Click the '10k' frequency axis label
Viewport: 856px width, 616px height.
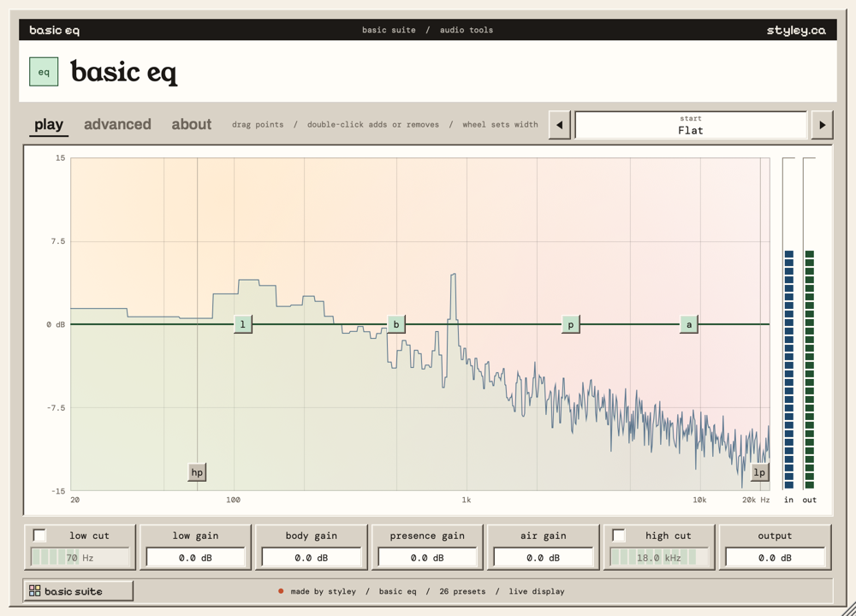[x=699, y=500]
